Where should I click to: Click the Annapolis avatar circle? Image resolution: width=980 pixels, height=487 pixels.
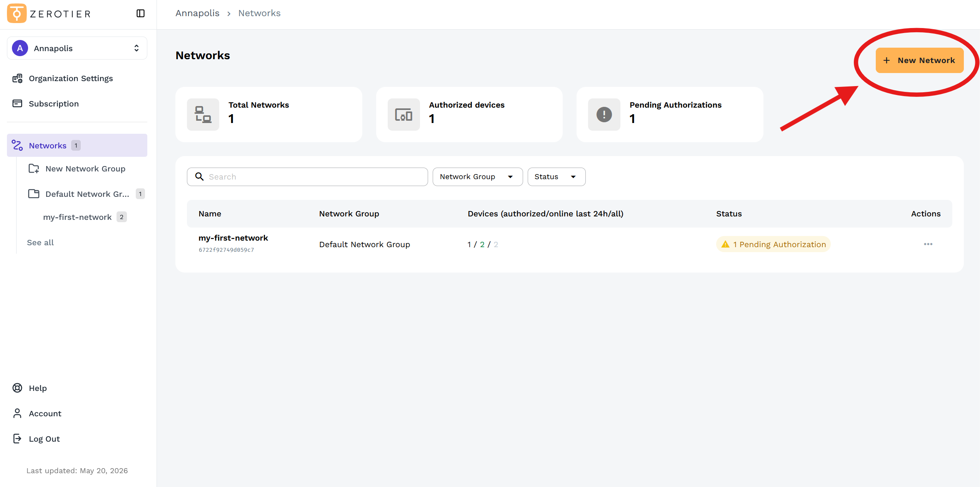20,48
